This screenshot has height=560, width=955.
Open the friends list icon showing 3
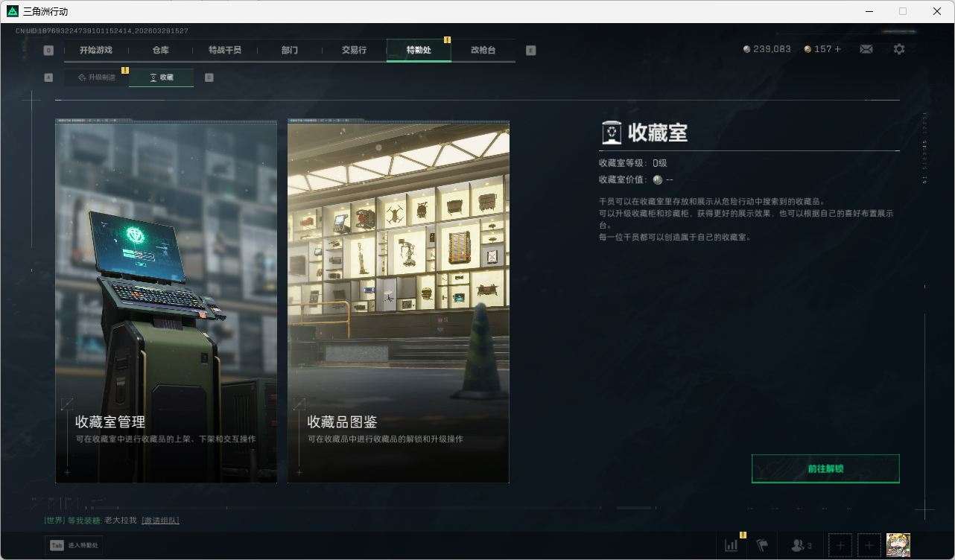coord(798,545)
